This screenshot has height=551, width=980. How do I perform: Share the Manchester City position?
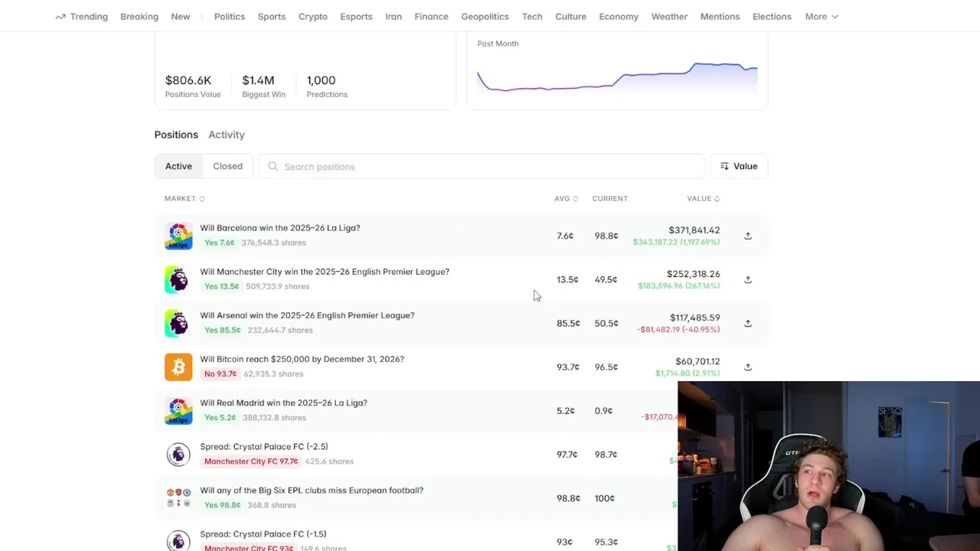tap(748, 279)
